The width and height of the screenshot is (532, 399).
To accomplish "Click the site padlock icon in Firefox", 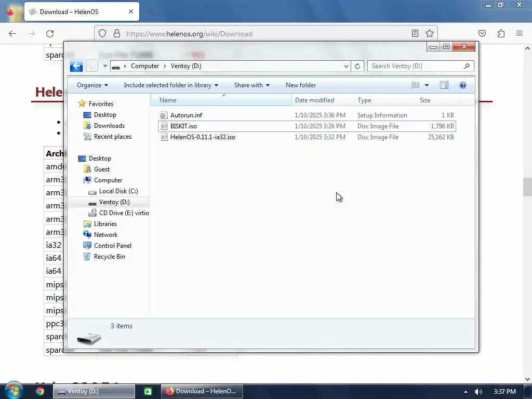I will coord(117,33).
